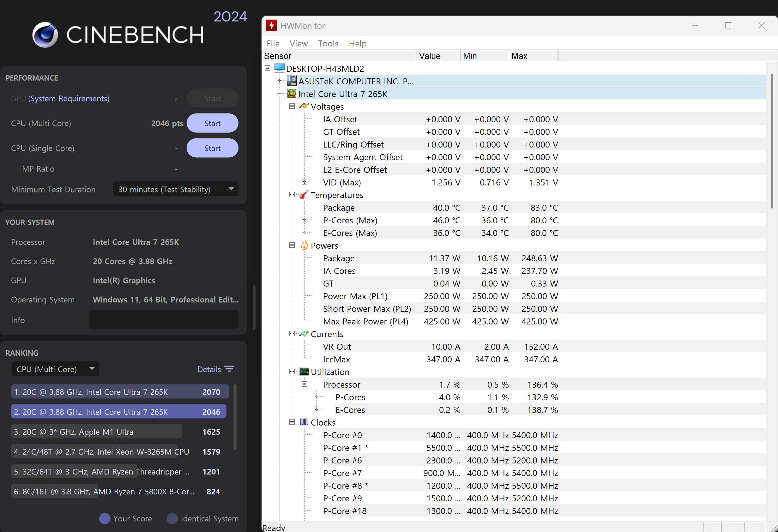Expand the VID (Max) row
The height and width of the screenshot is (532, 778).
[x=304, y=182]
